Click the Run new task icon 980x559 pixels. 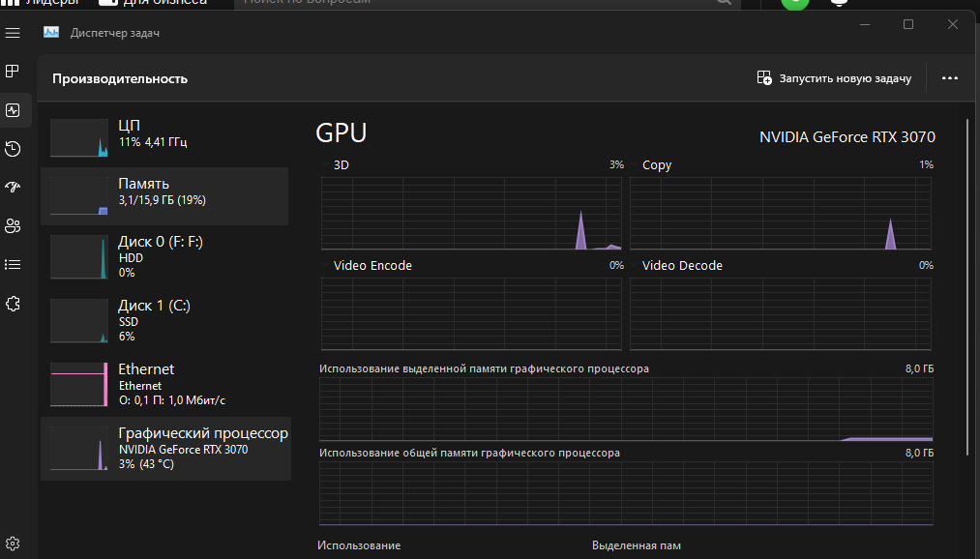763,77
